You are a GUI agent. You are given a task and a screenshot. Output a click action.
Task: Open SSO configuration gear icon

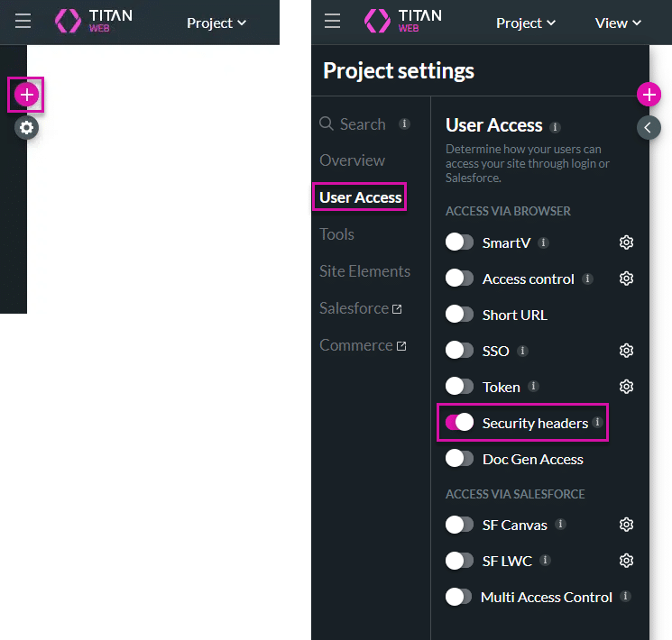point(626,351)
